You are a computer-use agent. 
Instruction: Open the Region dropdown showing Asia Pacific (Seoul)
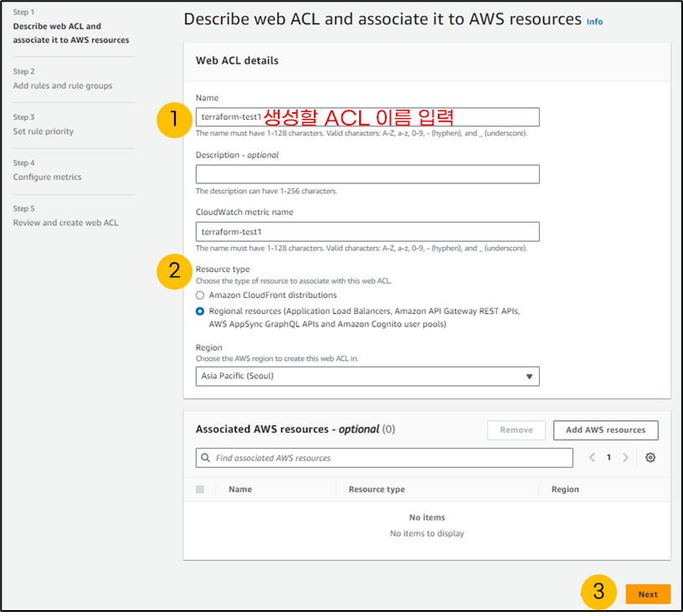pyautogui.click(x=367, y=377)
